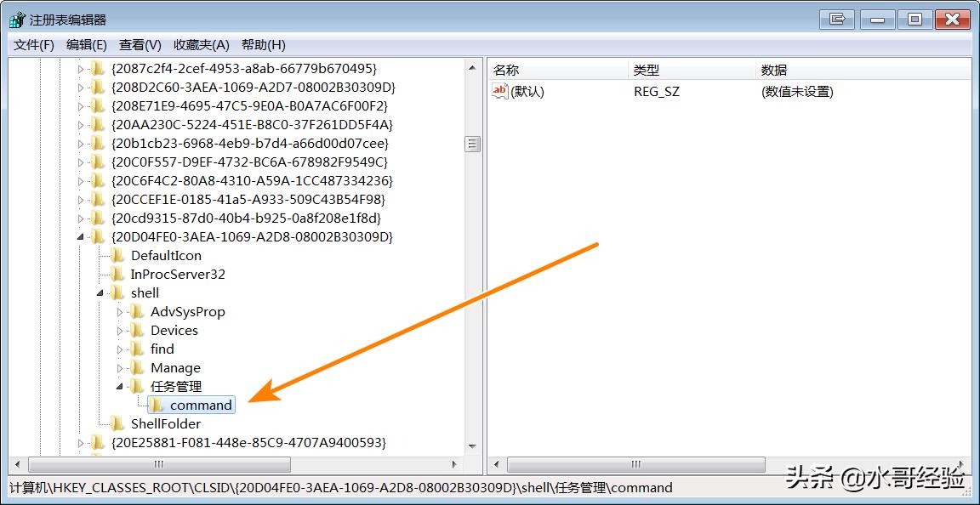Click the (默认) string value icon
Viewport: 980px width, 505px height.
point(500,91)
